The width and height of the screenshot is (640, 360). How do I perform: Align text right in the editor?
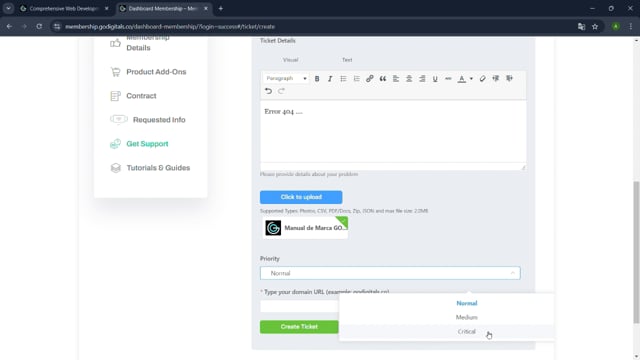pyautogui.click(x=422, y=78)
